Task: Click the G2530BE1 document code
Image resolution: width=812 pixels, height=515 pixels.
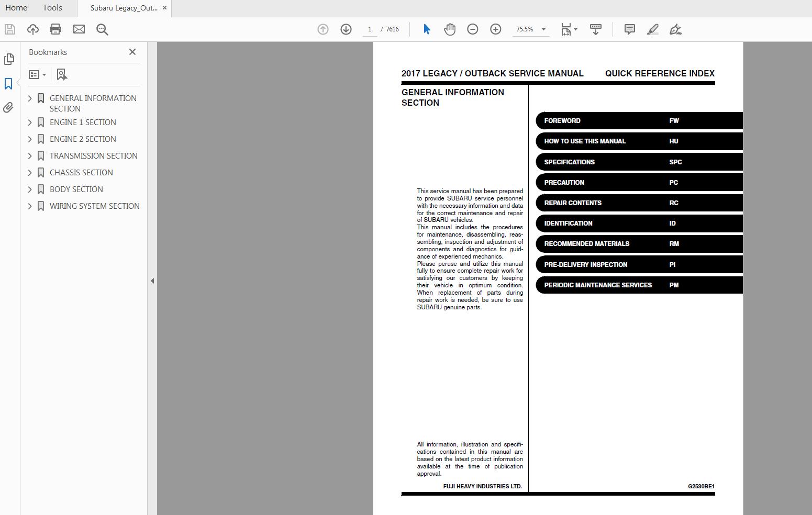Action: [x=701, y=486]
